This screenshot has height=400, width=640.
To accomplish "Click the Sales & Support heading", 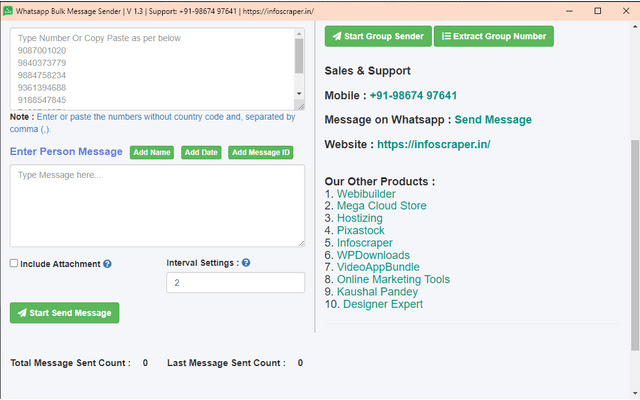I will [367, 71].
